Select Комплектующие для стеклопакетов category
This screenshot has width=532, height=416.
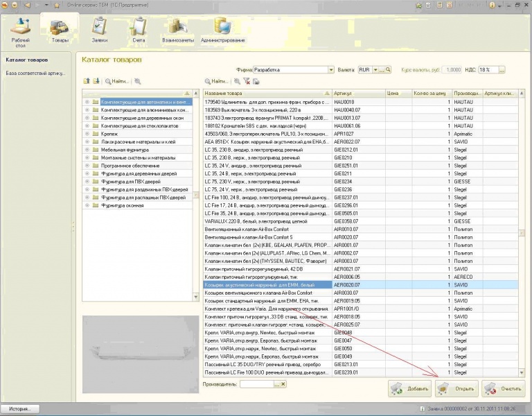(x=139, y=125)
